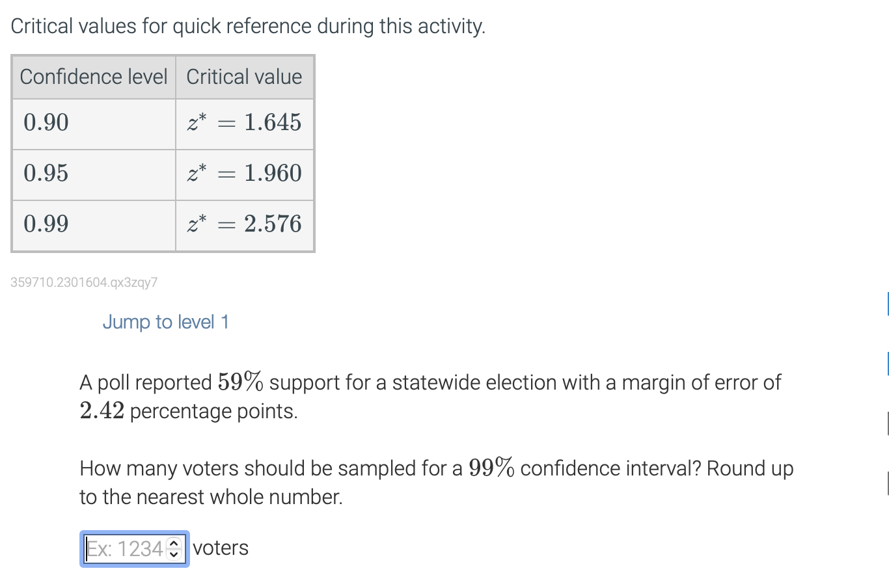Click the activity ID text 359710.2301604.qx3zqy7
This screenshot has height=588, width=889.
click(83, 282)
